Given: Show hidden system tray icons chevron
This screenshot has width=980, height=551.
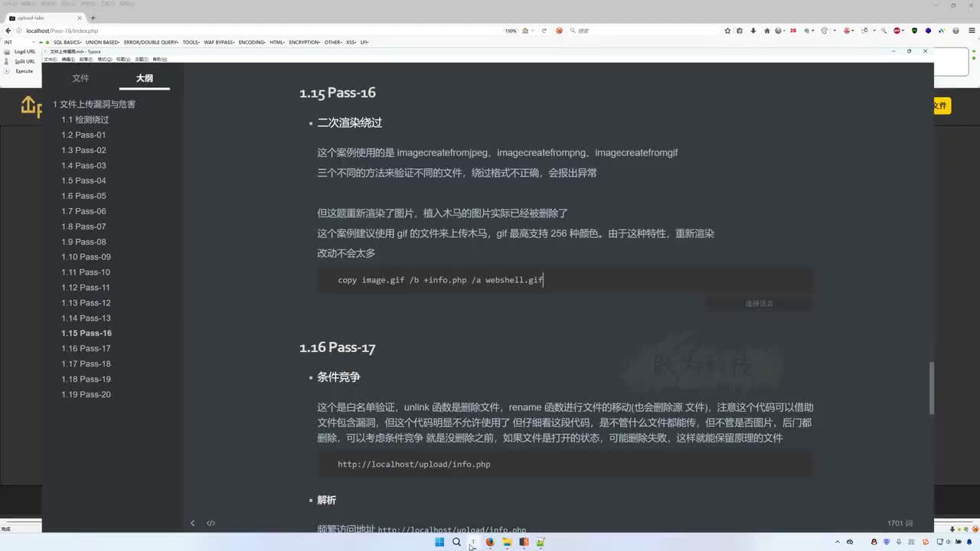Looking at the screenshot, I should (x=838, y=542).
